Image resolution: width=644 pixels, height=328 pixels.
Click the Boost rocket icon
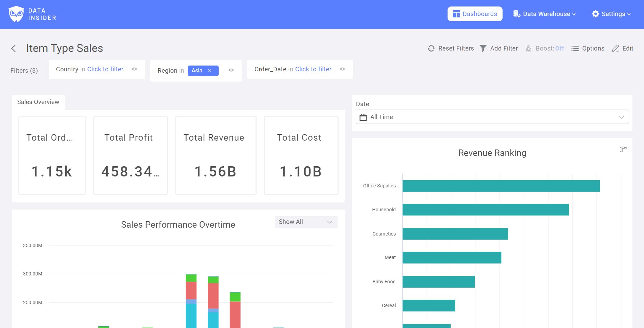coord(529,48)
